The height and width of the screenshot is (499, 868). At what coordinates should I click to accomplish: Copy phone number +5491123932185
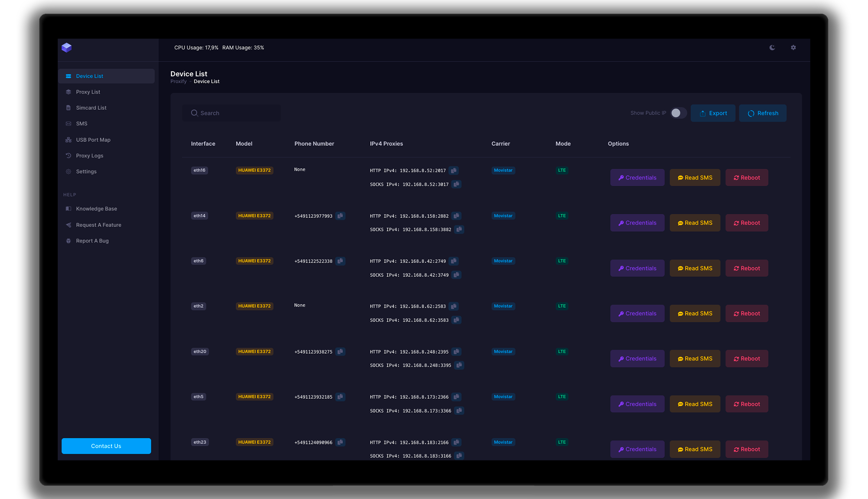click(x=340, y=397)
